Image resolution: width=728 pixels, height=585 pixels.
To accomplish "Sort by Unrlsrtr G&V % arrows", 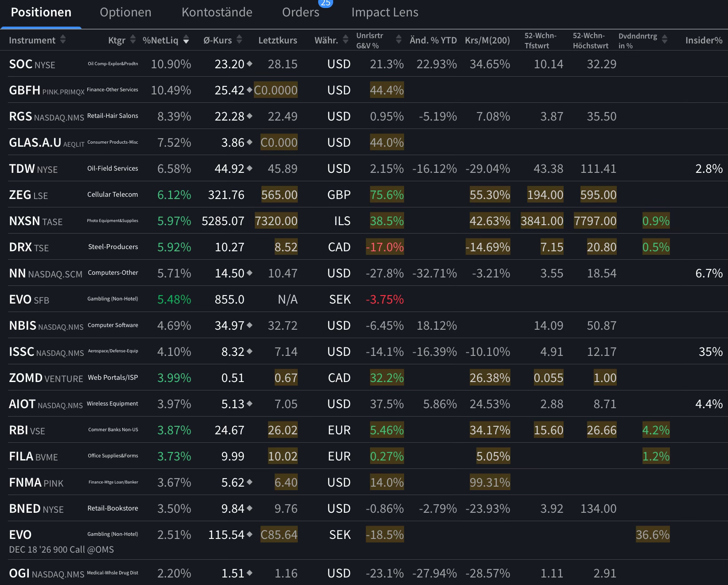I will (399, 40).
